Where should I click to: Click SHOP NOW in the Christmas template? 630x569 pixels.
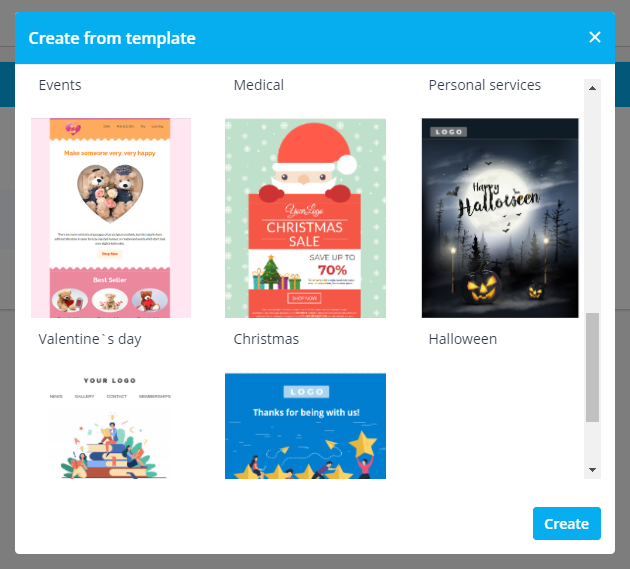coord(304,298)
